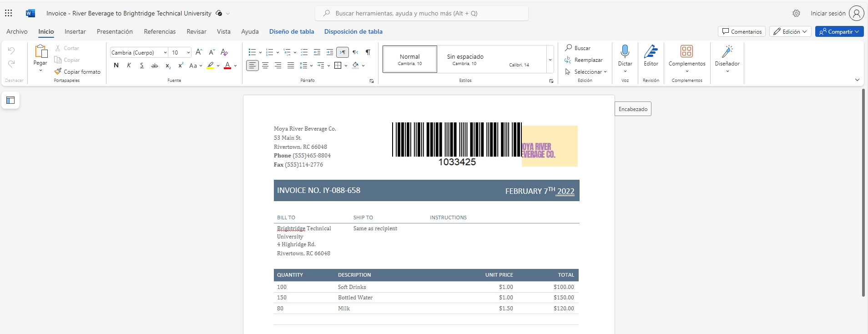The height and width of the screenshot is (334, 868).
Task: Launch the Diseñador tool
Action: tap(727, 51)
